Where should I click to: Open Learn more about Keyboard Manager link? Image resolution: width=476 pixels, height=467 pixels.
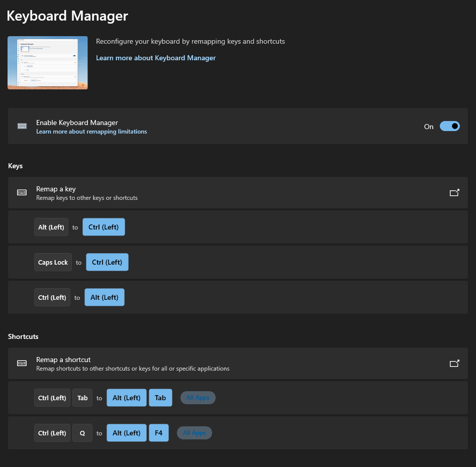[156, 58]
